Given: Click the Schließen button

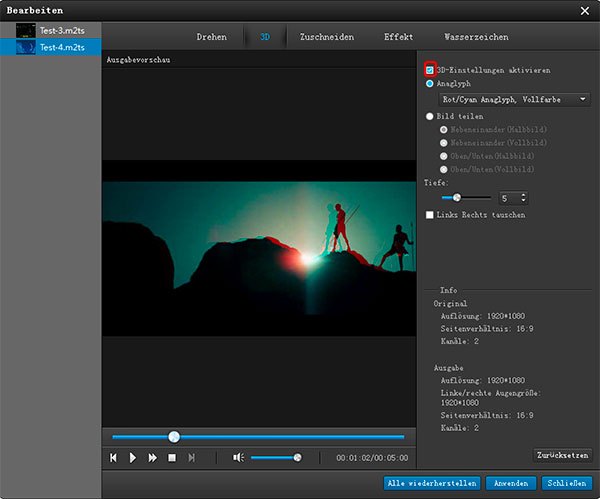Looking at the screenshot, I should coord(567,483).
